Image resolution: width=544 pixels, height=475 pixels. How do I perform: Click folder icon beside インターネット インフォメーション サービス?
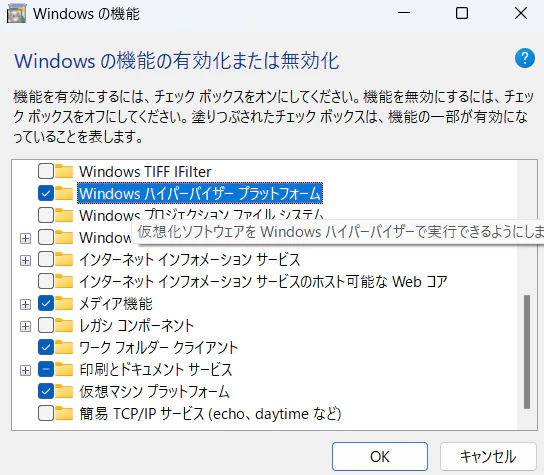[x=64, y=260]
